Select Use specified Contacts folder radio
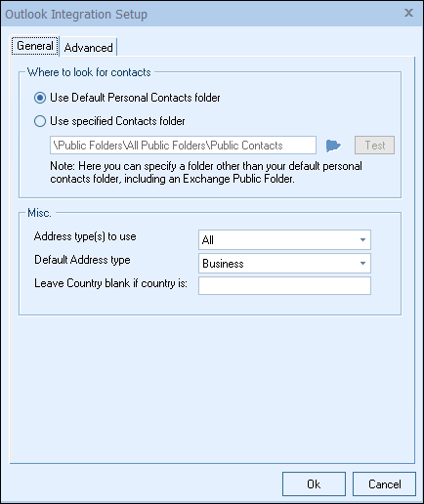 click(40, 121)
